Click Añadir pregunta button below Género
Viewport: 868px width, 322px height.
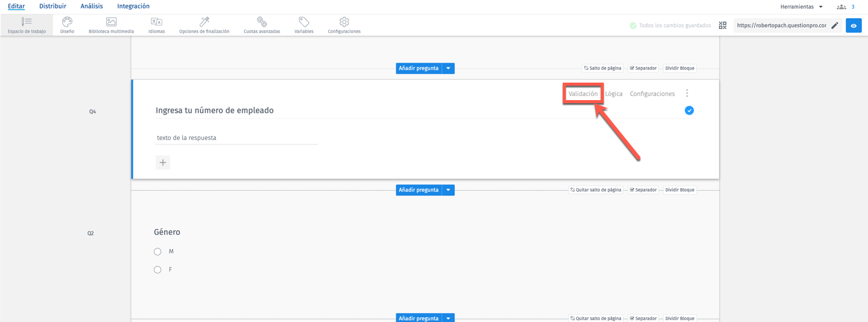(x=419, y=318)
